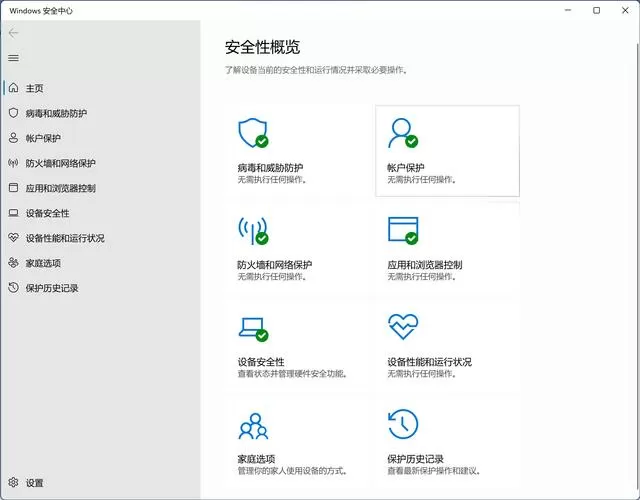640x500 pixels.
Task: Click sidebar heart icon for 设备性能和运行状况
Action: 13,238
